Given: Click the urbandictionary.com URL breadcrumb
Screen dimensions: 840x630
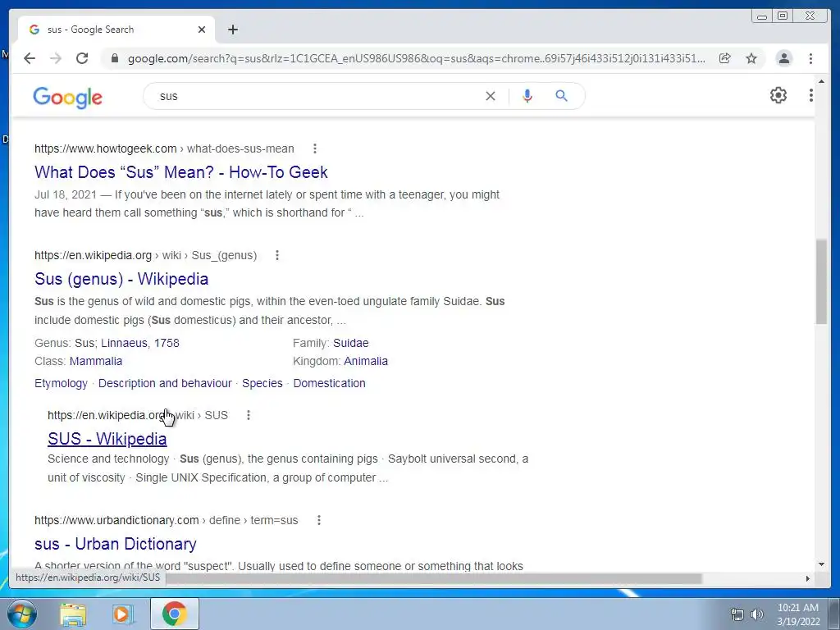Looking at the screenshot, I should (166, 520).
